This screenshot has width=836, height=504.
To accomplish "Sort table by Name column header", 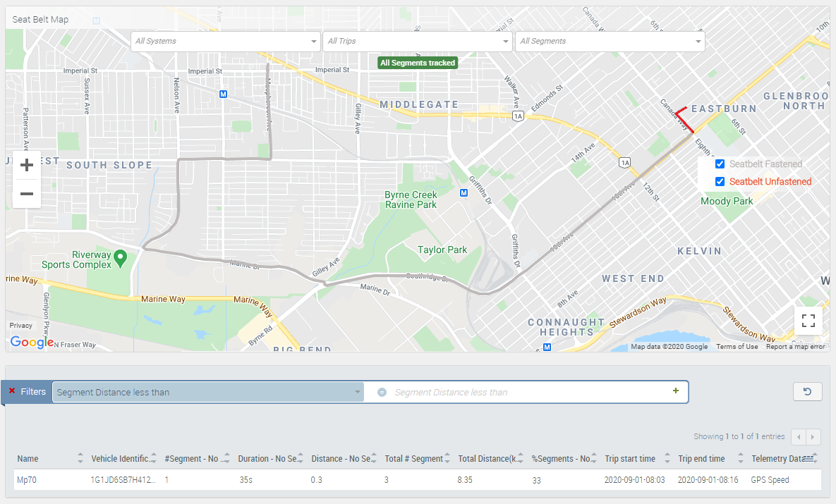I will click(28, 459).
